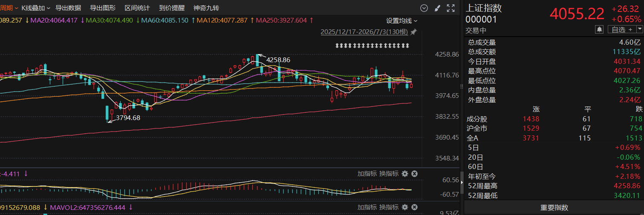Toggle the 神奇九转 indicator
Screen dimensions: 644x215
pyautogui.click(x=206, y=8)
